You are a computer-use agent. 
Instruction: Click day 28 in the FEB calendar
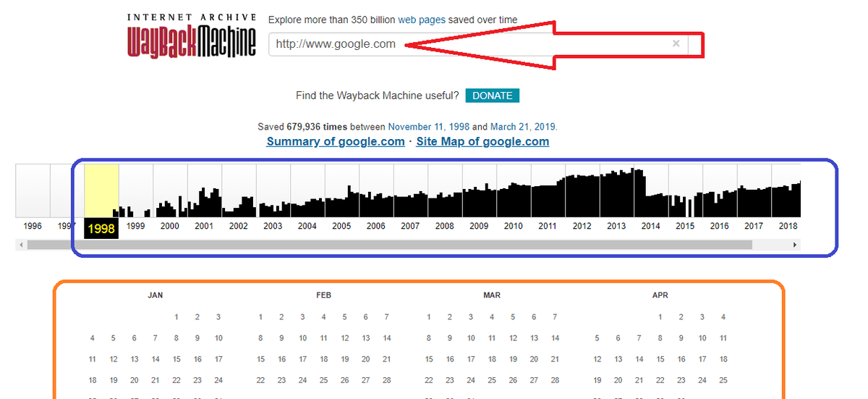point(387,380)
